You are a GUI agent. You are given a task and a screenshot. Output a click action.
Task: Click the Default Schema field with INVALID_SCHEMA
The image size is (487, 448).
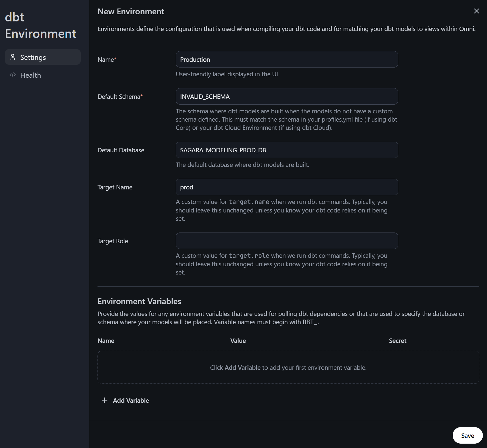pos(287,96)
